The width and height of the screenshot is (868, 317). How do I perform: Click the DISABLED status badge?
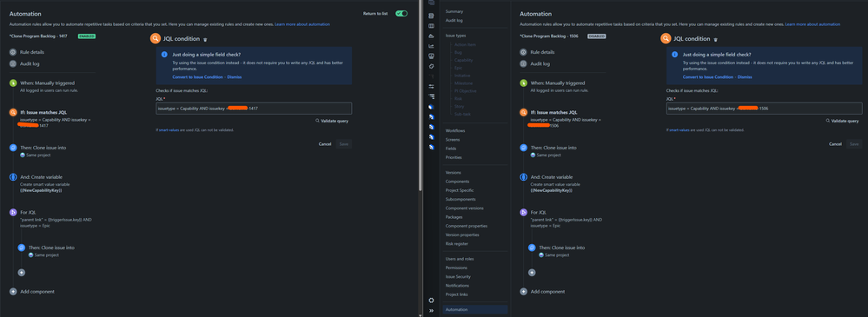597,36
